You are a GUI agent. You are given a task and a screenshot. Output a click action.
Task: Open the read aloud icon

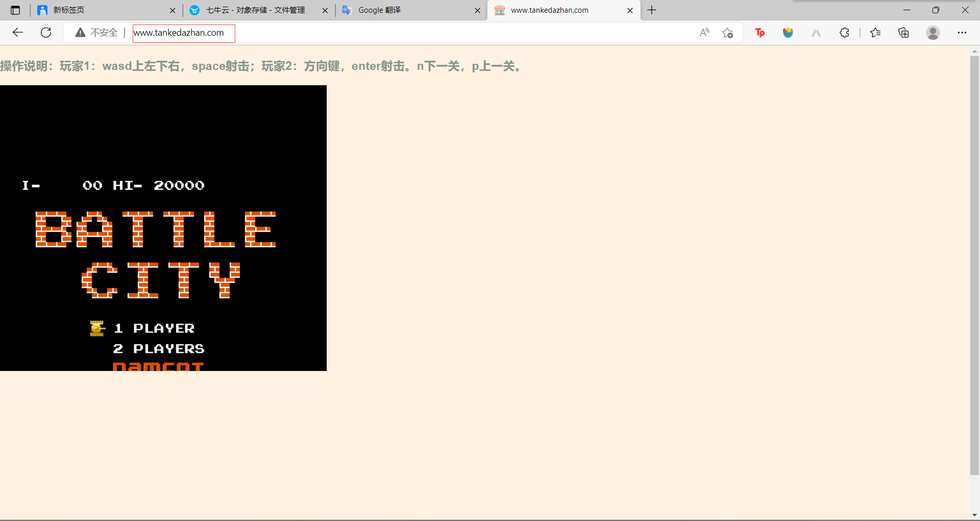click(704, 33)
